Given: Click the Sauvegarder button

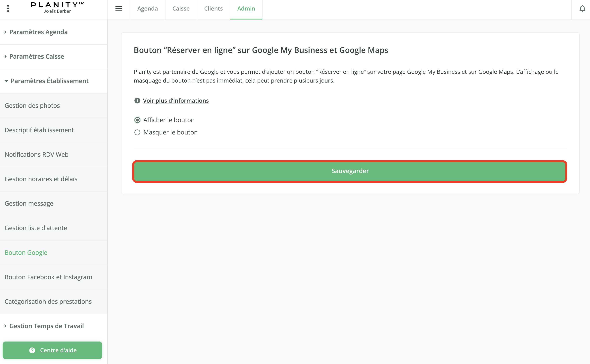Looking at the screenshot, I should click(350, 171).
